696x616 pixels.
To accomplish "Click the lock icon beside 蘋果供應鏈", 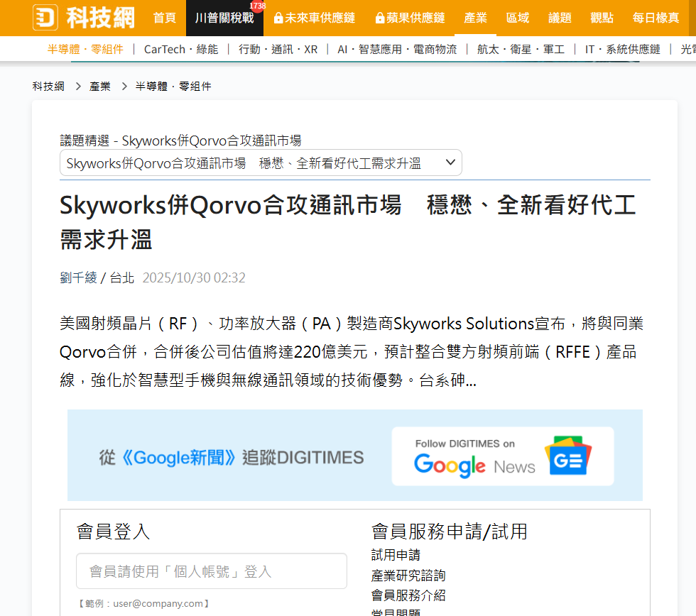I will pyautogui.click(x=379, y=18).
